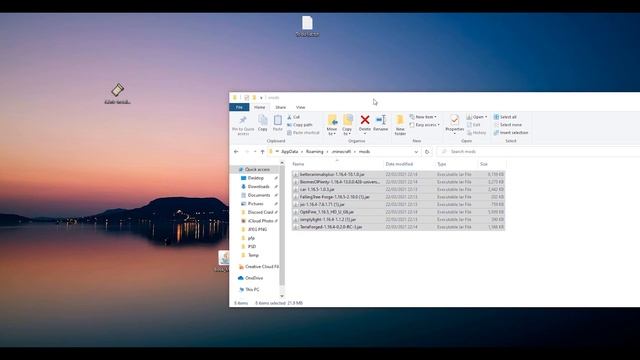Select the file icon on the desktop top
Image resolution: width=640 pixels, height=360 pixels.
pyautogui.click(x=307, y=23)
